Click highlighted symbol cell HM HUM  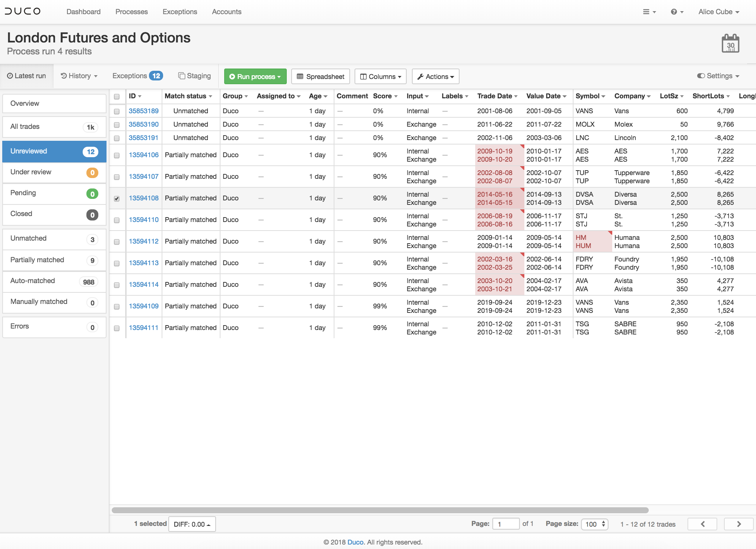click(592, 242)
